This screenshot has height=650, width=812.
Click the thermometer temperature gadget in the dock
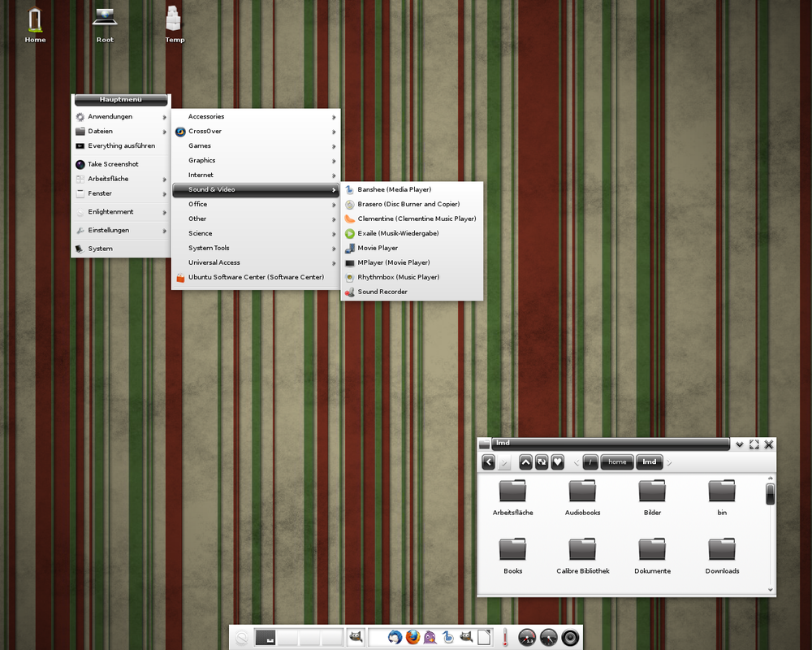point(505,637)
